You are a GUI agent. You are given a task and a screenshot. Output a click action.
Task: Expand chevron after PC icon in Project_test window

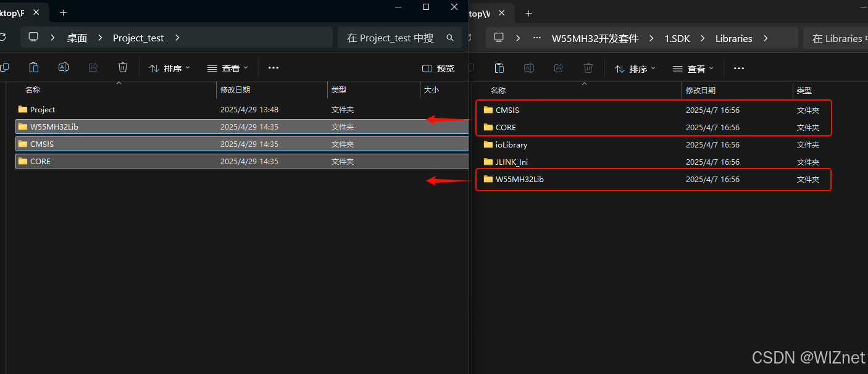point(53,38)
